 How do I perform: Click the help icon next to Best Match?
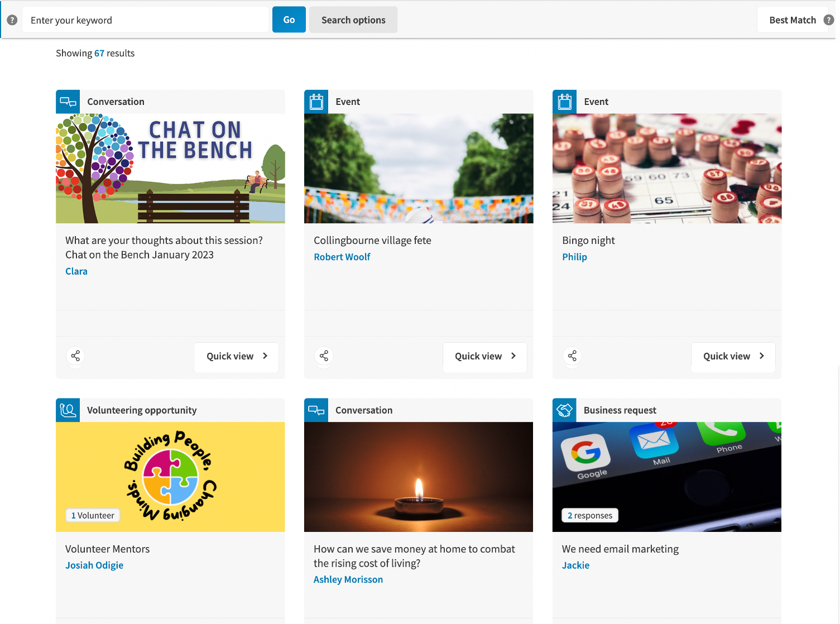(828, 20)
